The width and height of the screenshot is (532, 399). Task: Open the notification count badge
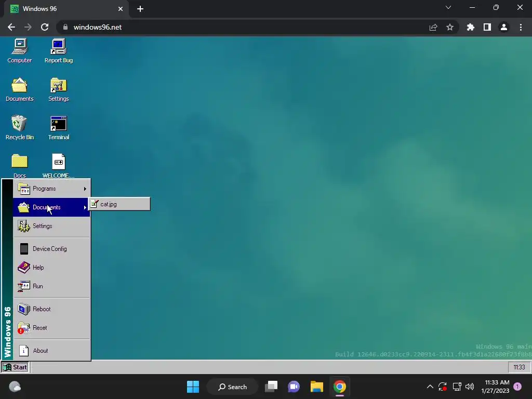coord(517,387)
